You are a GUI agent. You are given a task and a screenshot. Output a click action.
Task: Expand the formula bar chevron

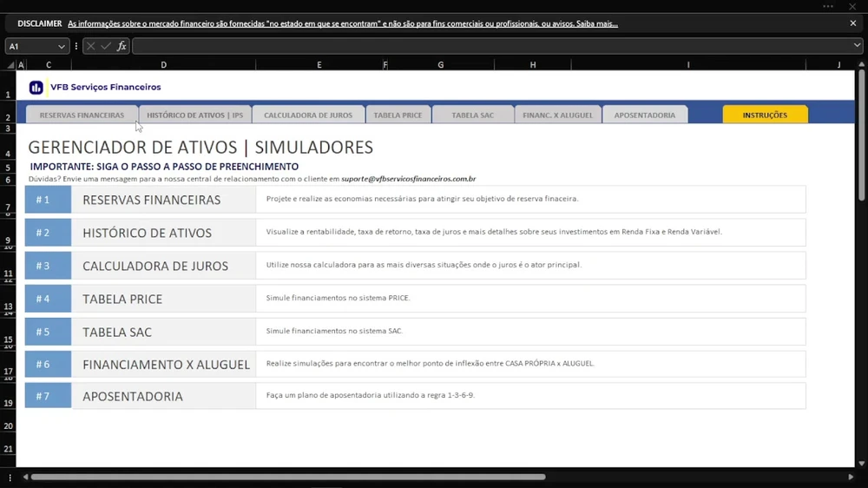[857, 45]
